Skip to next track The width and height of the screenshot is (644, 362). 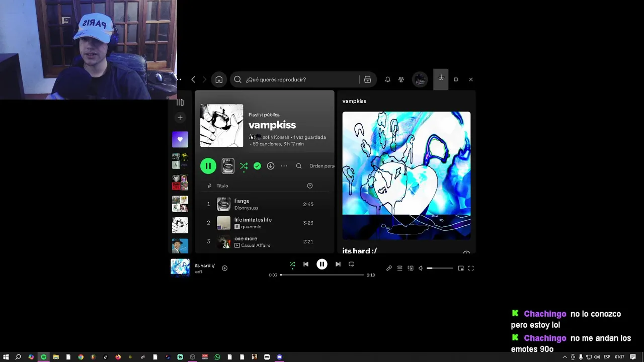click(338, 264)
